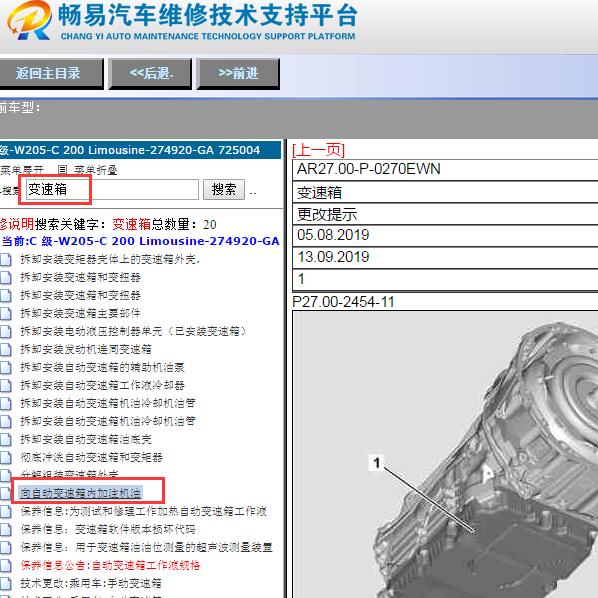The width and height of the screenshot is (598, 598).
Task: Click document icon beside 拆卸安装变速箱主要部件
Action: pyautogui.click(x=6, y=313)
